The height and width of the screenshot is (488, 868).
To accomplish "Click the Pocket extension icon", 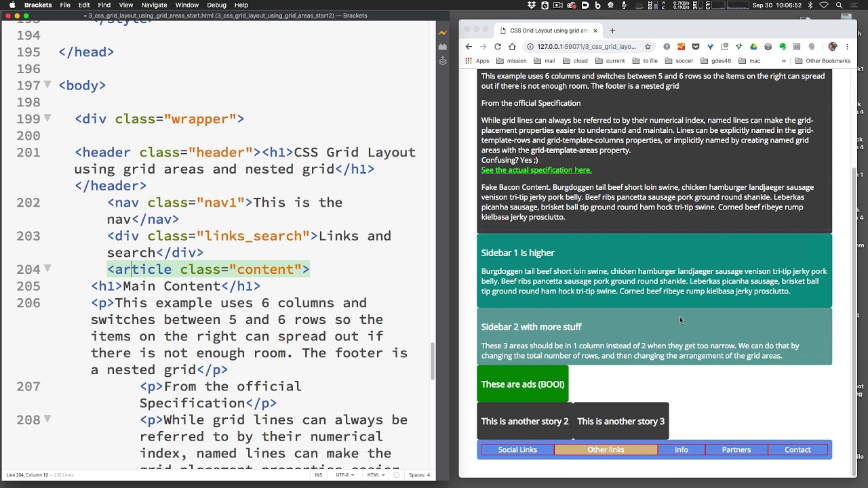I will click(696, 47).
